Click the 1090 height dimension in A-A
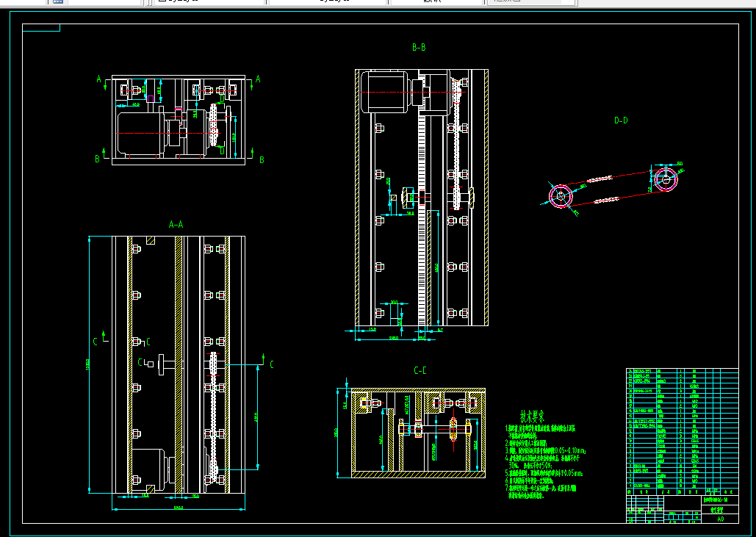 coord(87,364)
